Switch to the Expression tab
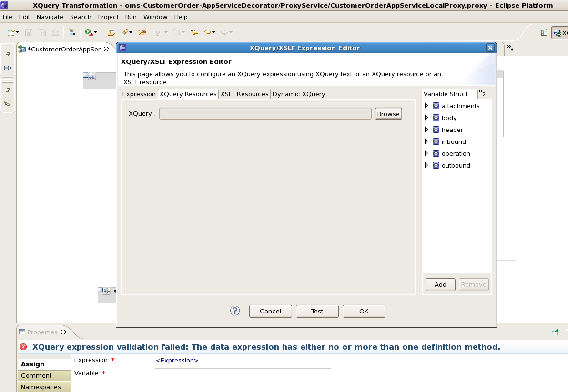Image resolution: width=568 pixels, height=392 pixels. click(139, 94)
